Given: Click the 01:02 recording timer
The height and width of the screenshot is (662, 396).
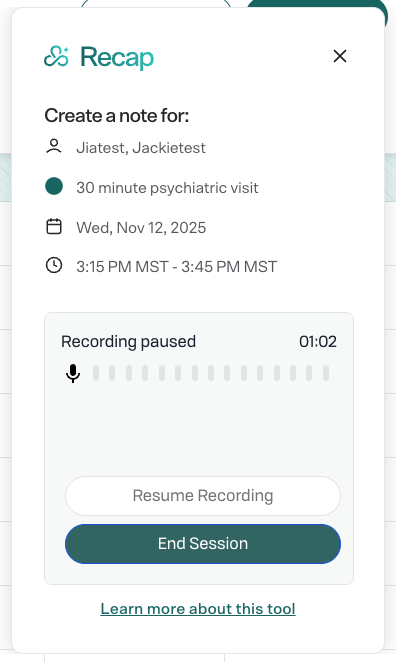Looking at the screenshot, I should [318, 342].
